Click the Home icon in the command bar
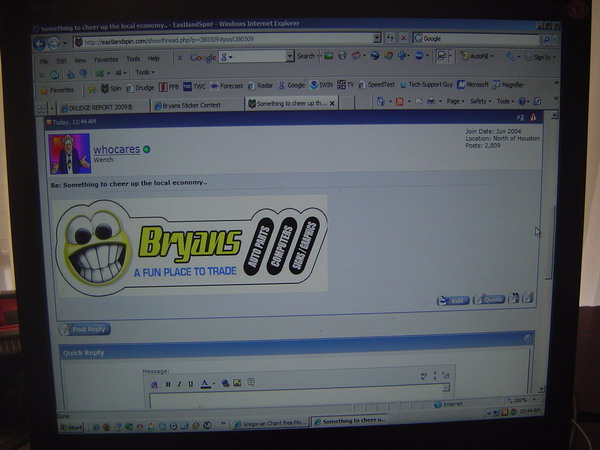This screenshot has height=450, width=600. pos(380,101)
